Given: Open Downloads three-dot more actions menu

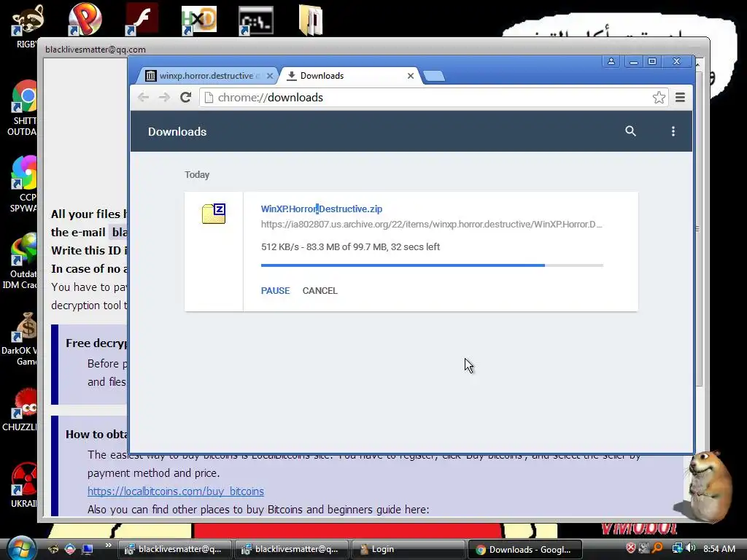Looking at the screenshot, I should pos(673,131).
